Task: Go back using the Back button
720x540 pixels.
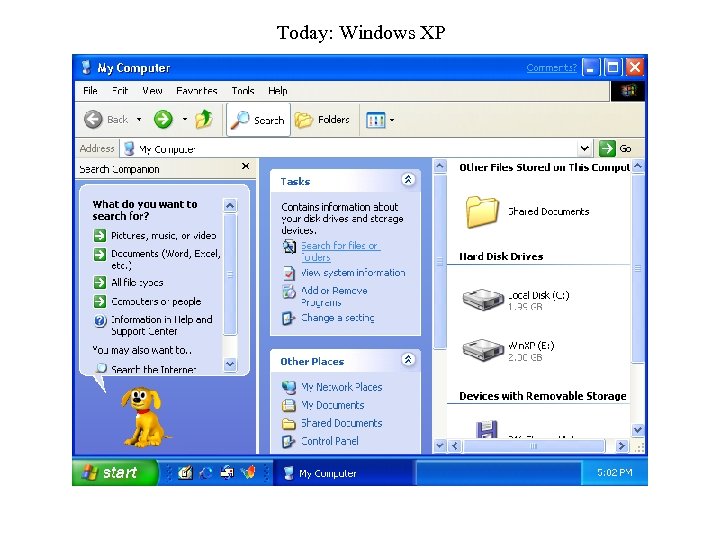Action: (x=106, y=119)
